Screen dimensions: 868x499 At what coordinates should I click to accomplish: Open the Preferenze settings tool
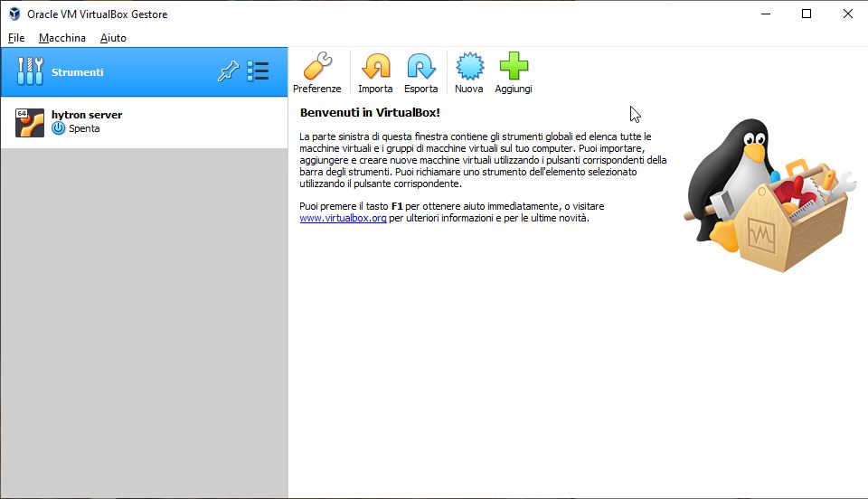tap(317, 72)
